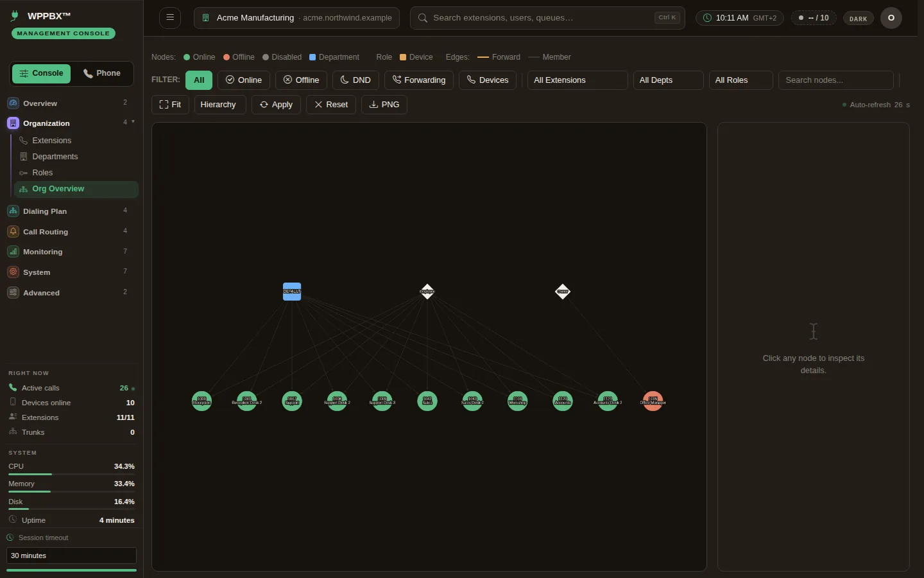Filter nodes with Forwarding
924x578 pixels.
[x=419, y=80]
